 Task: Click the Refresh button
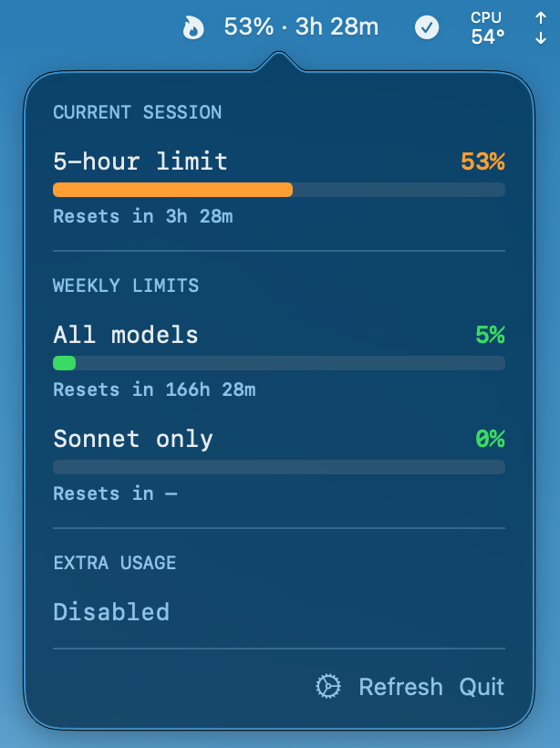[400, 686]
